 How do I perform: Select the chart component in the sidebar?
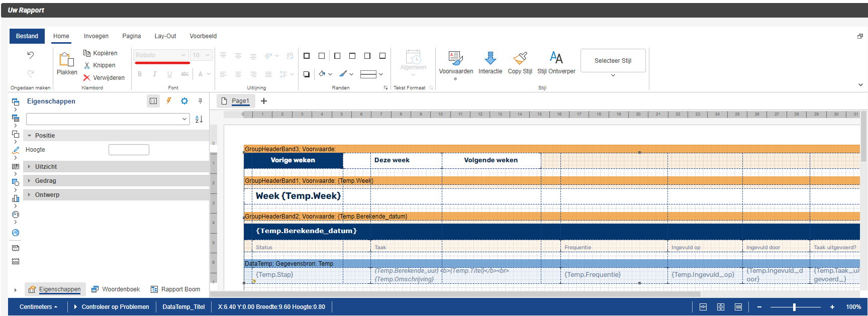click(x=16, y=198)
